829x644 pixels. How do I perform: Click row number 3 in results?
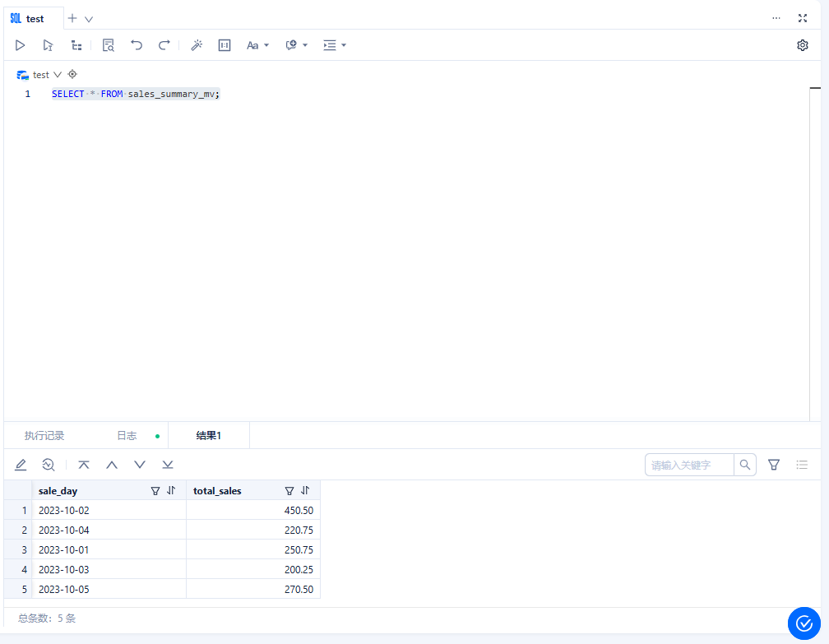[18, 550]
